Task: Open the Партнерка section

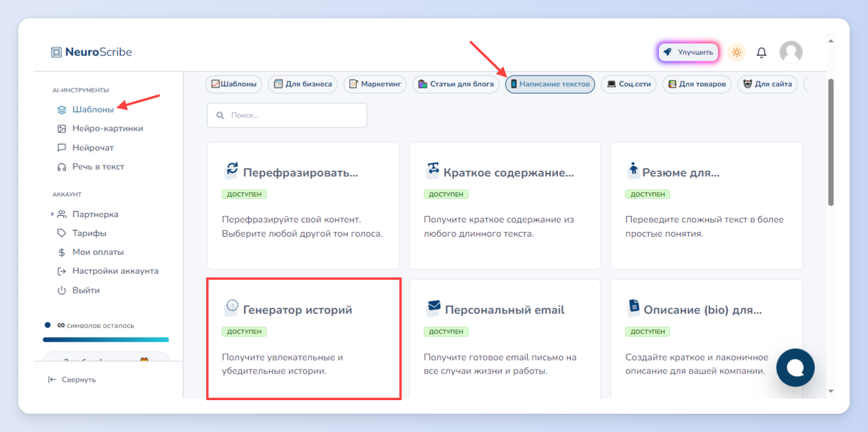Action: [x=95, y=214]
